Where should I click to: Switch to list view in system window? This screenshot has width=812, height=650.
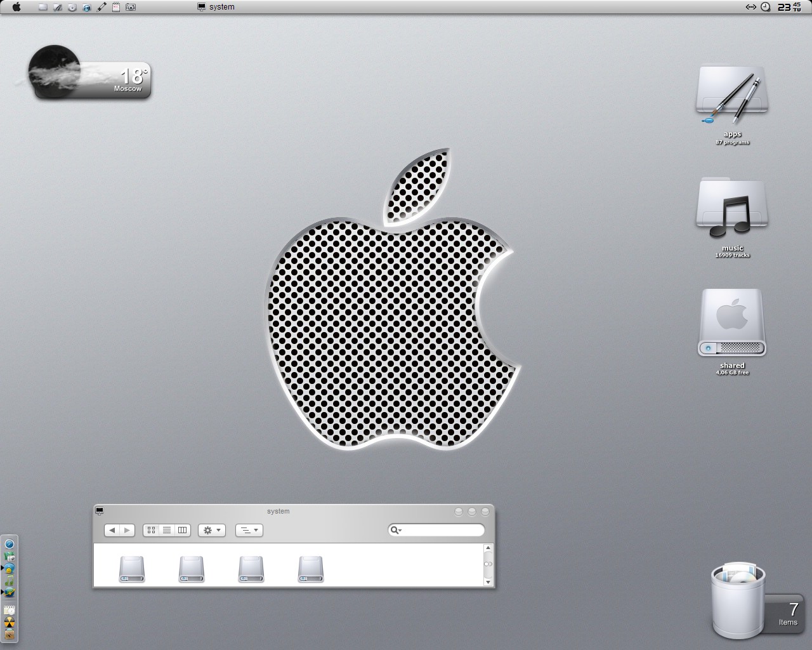[167, 530]
